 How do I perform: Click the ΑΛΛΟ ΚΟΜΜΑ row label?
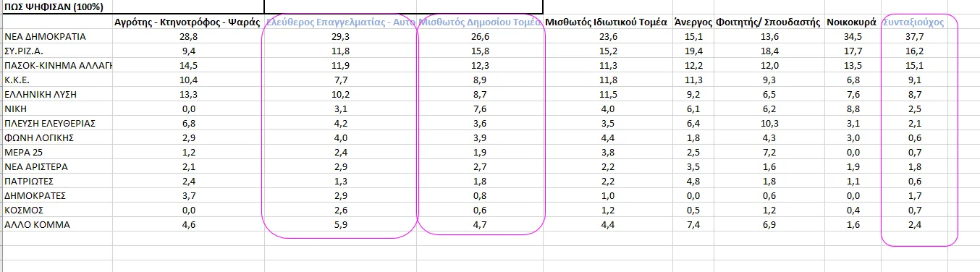[x=56, y=224]
